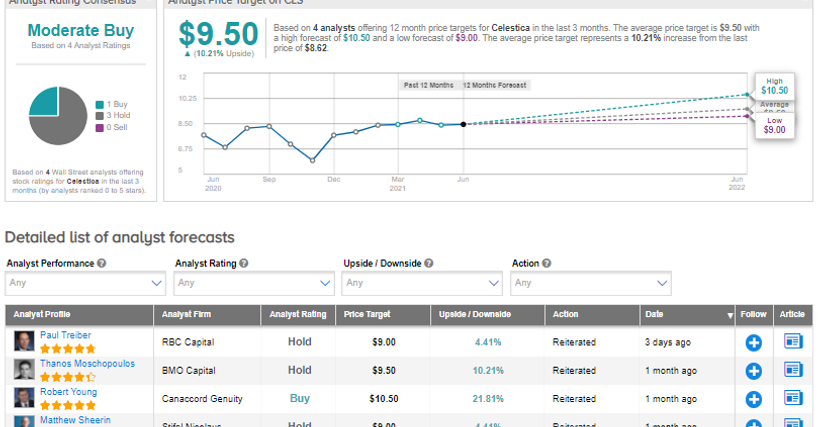Click teal Buy legend swatch
Screen dimensions: 820x427
(99, 105)
